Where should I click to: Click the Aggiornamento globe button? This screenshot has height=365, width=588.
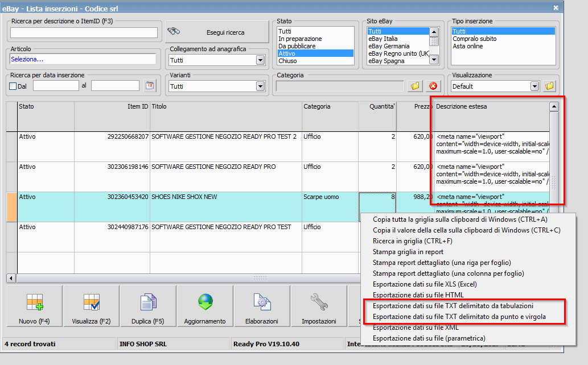pyautogui.click(x=205, y=306)
